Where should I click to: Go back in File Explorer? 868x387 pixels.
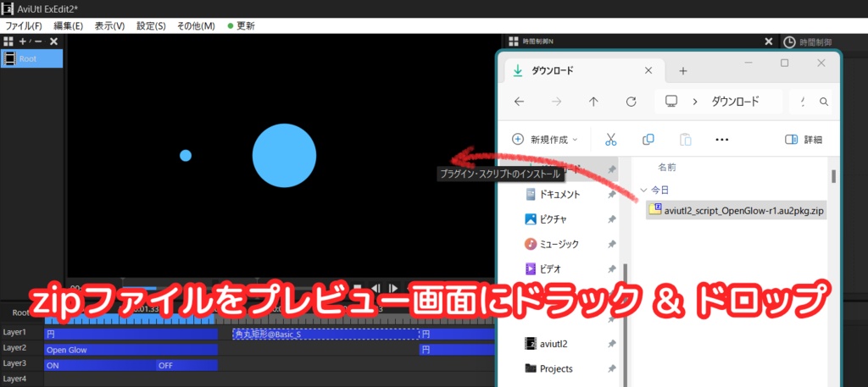pyautogui.click(x=519, y=102)
